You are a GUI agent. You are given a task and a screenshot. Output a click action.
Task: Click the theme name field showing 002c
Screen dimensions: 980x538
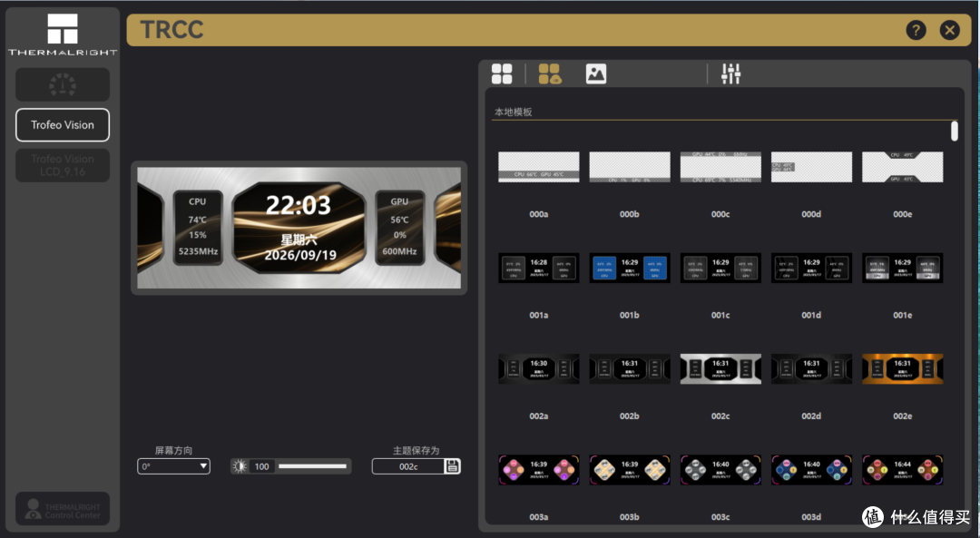point(408,466)
